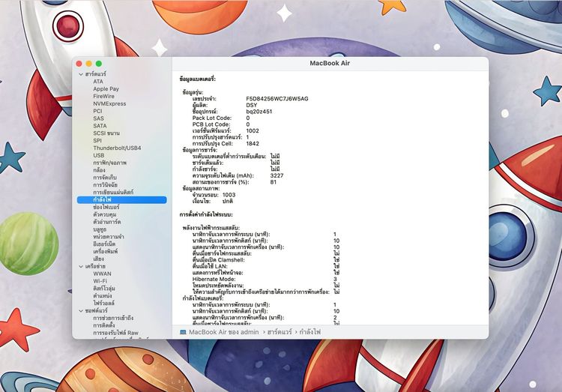Screen dimensions: 562x392
Task: Select บลูทูธ (Bluetooth) in the sidebar
Action: click(100, 229)
